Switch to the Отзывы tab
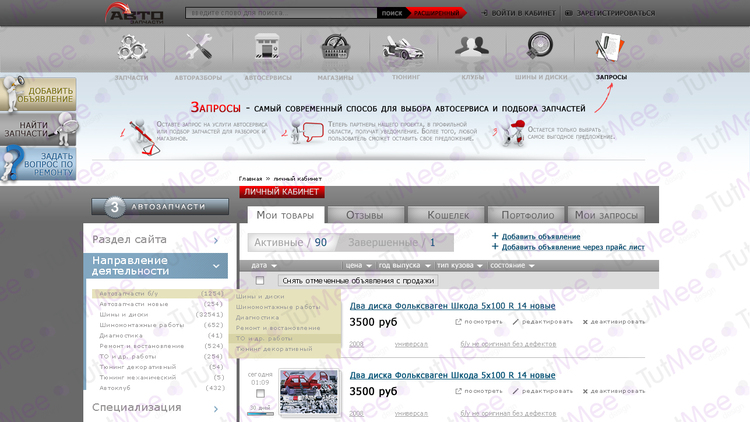Screen dimensions: 750x422 tap(364, 215)
